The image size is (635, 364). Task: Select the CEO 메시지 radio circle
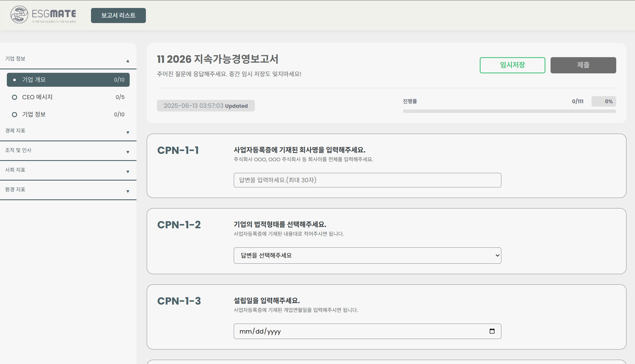15,97
